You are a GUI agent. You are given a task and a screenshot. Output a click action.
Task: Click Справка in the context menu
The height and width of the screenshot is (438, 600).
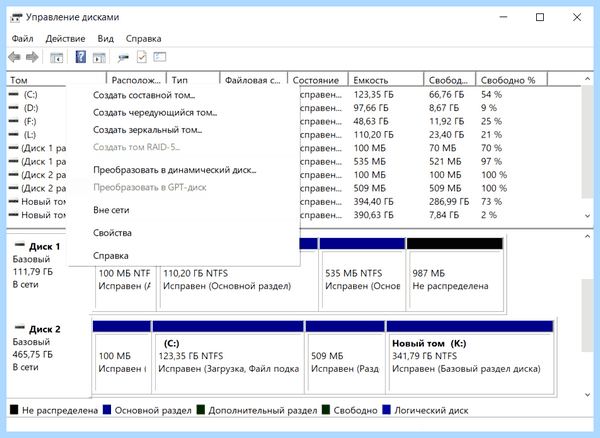(x=111, y=256)
